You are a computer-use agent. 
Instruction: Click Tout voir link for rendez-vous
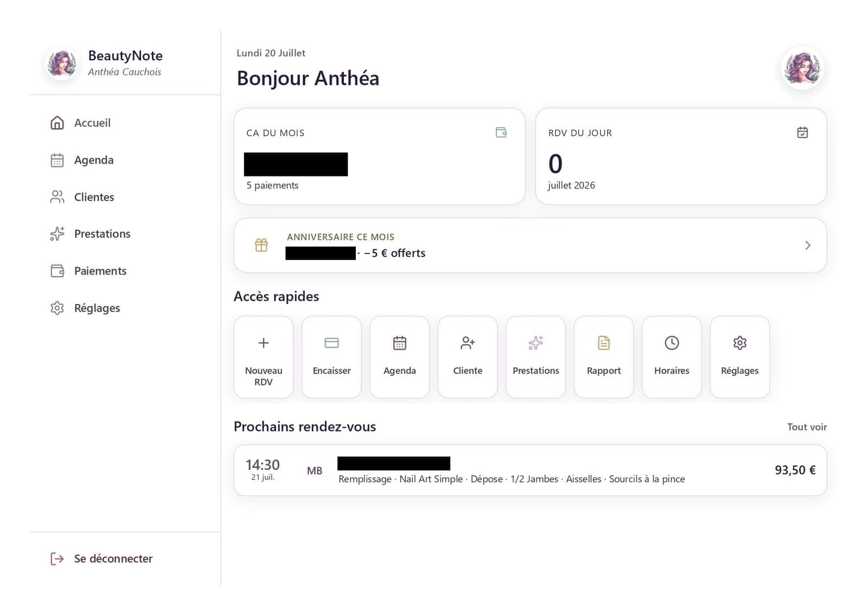pyautogui.click(x=807, y=427)
